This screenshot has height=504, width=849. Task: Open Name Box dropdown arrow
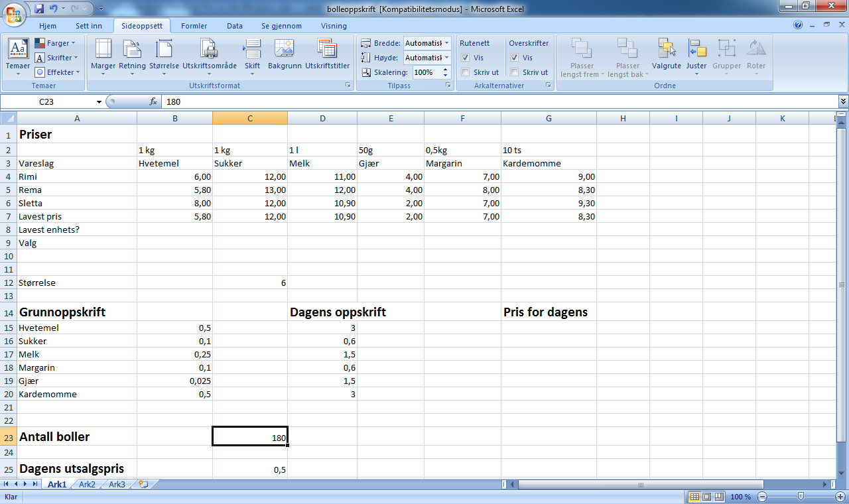pos(99,101)
